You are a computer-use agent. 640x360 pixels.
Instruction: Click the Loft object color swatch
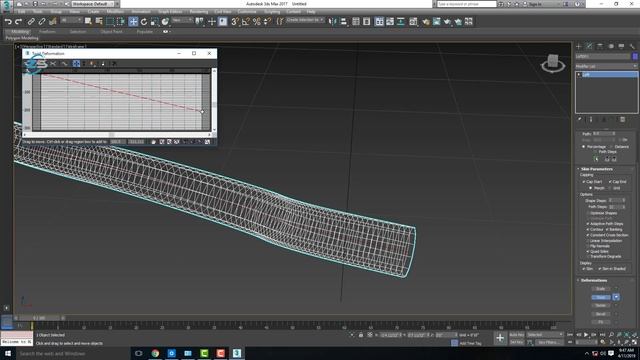click(635, 56)
